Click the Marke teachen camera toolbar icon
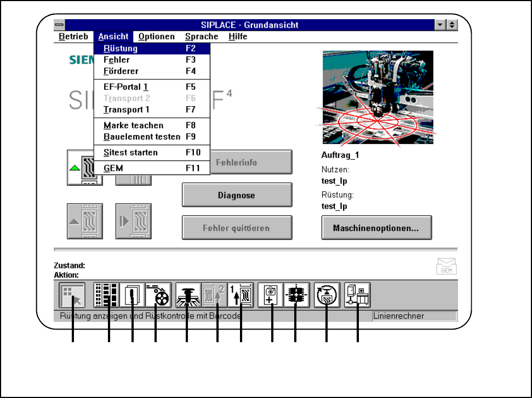The image size is (532, 398). point(271,295)
